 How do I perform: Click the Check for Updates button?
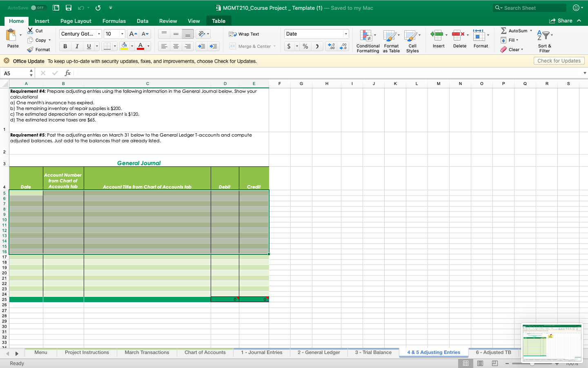[x=559, y=61]
